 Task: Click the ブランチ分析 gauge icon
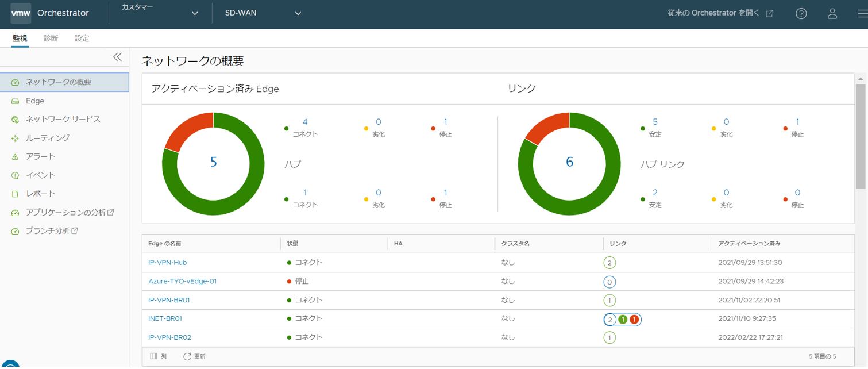(x=16, y=231)
